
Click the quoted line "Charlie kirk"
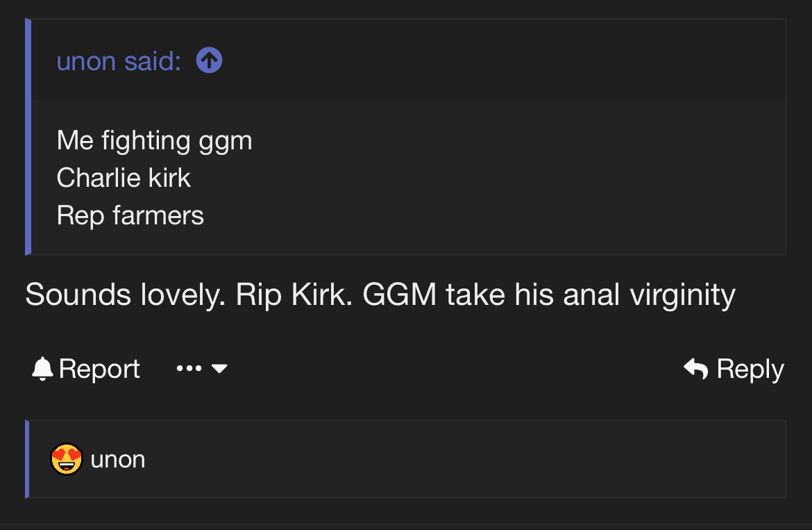(124, 178)
